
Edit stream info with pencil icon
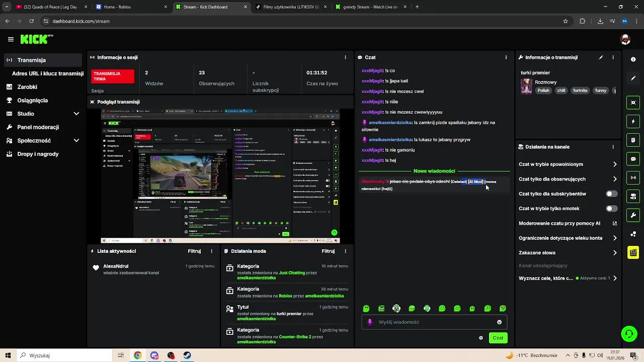coord(601,57)
